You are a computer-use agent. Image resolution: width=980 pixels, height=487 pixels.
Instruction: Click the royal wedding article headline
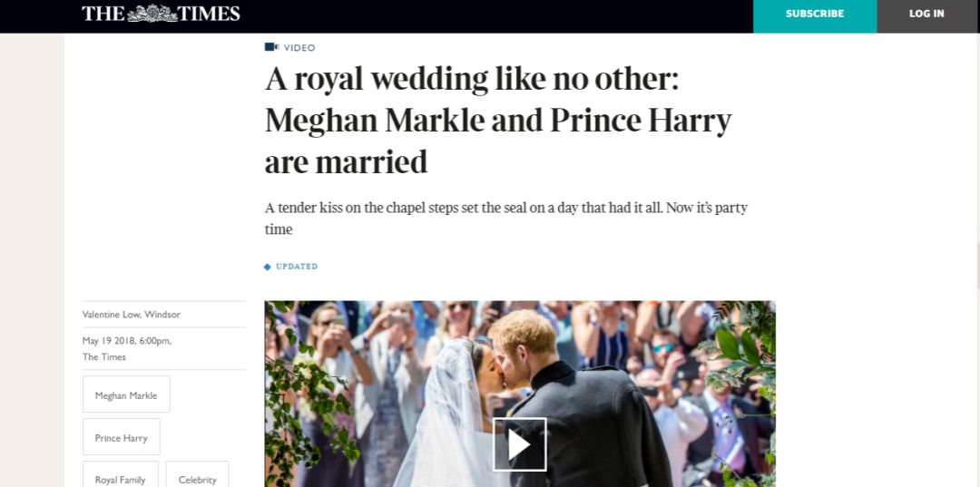pyautogui.click(x=498, y=121)
